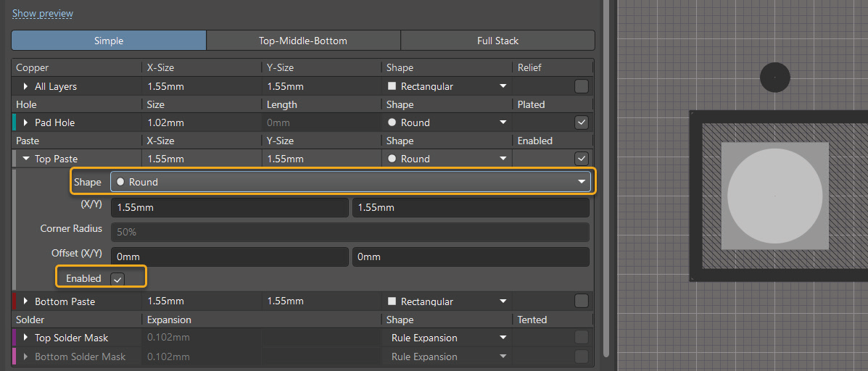Select the Full Stack tab
This screenshot has width=868, height=371.
point(497,41)
